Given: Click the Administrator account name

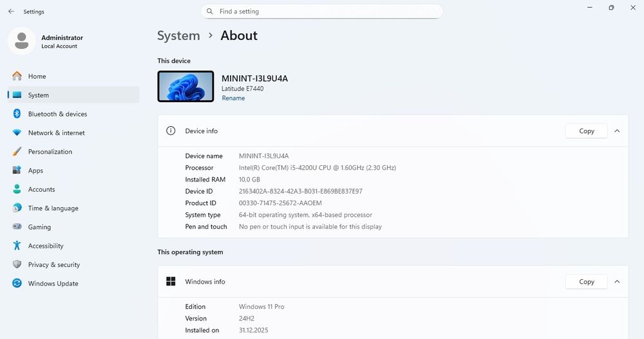Looking at the screenshot, I should click(x=62, y=37).
